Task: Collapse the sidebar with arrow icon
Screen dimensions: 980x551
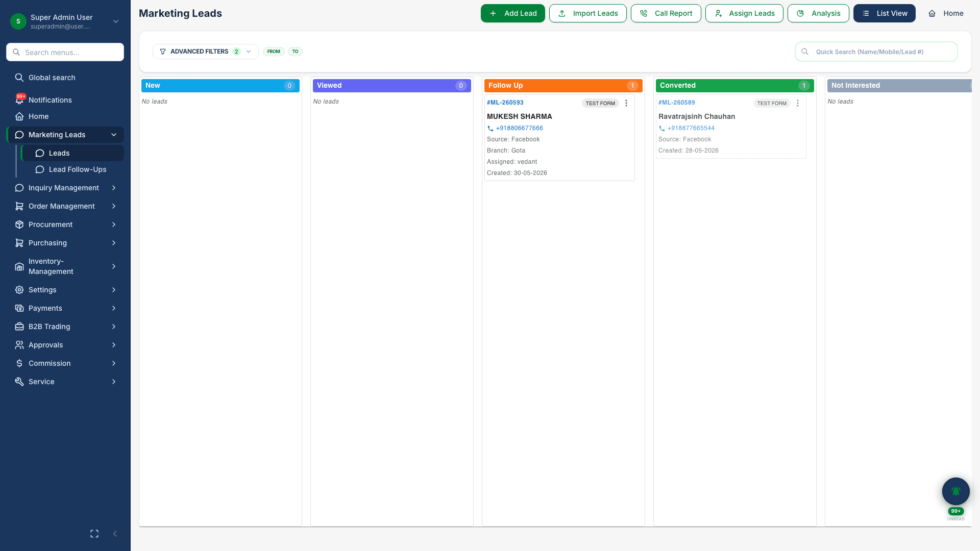Action: point(115,534)
